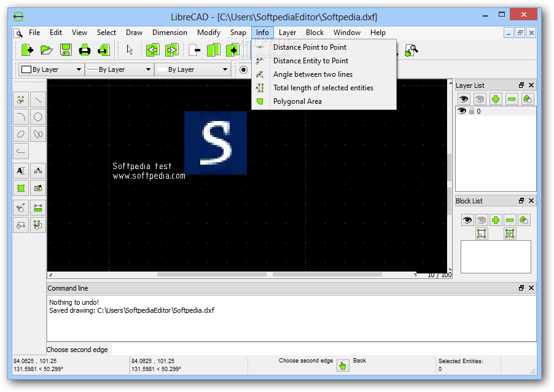Click the Back hand button in status bar
The image size is (554, 392).
click(x=342, y=366)
